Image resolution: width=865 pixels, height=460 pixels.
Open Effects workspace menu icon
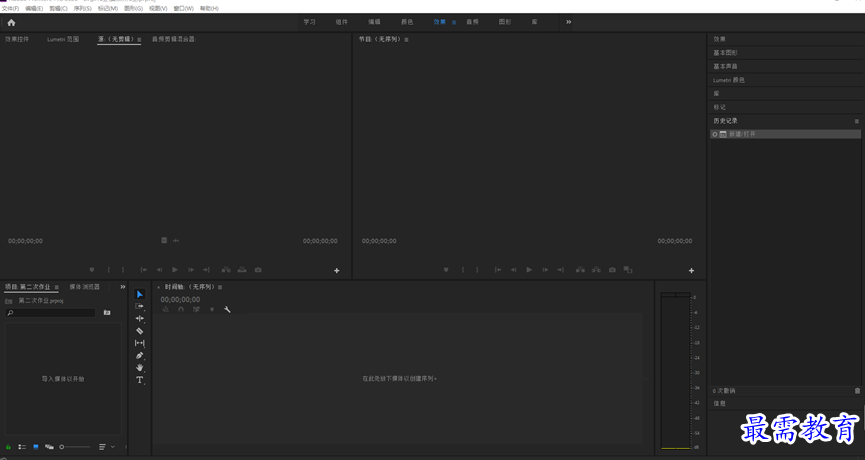point(454,23)
